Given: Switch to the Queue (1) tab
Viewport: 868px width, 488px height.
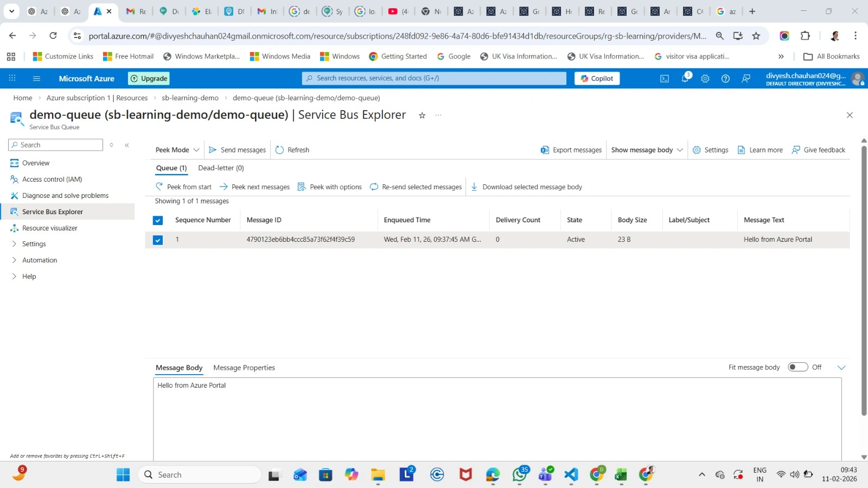Looking at the screenshot, I should coord(171,168).
